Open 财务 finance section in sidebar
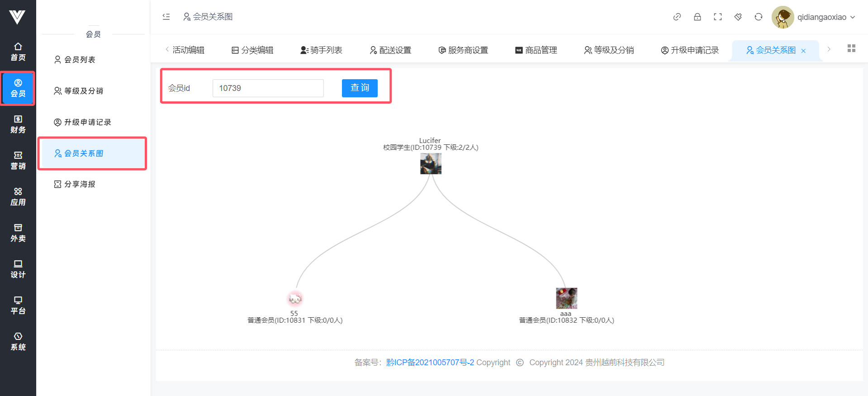868x396 pixels. coord(18,124)
